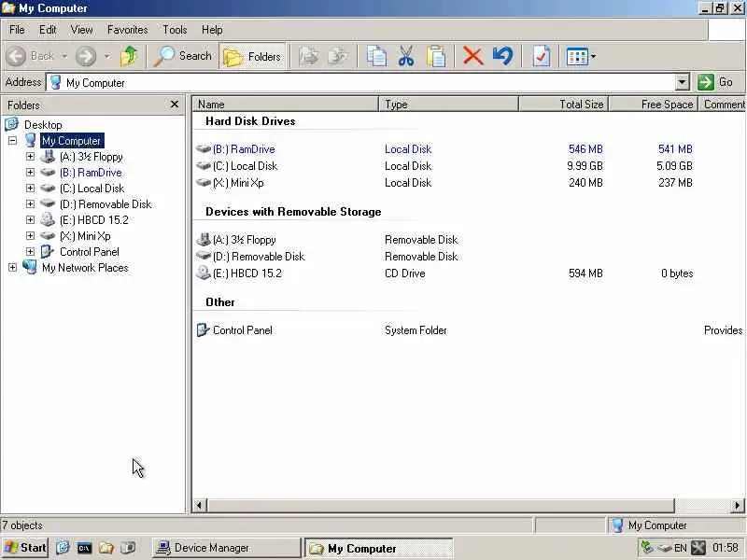Expand the (X:) Mini Xp node
This screenshot has width=747, height=560.
click(x=30, y=236)
